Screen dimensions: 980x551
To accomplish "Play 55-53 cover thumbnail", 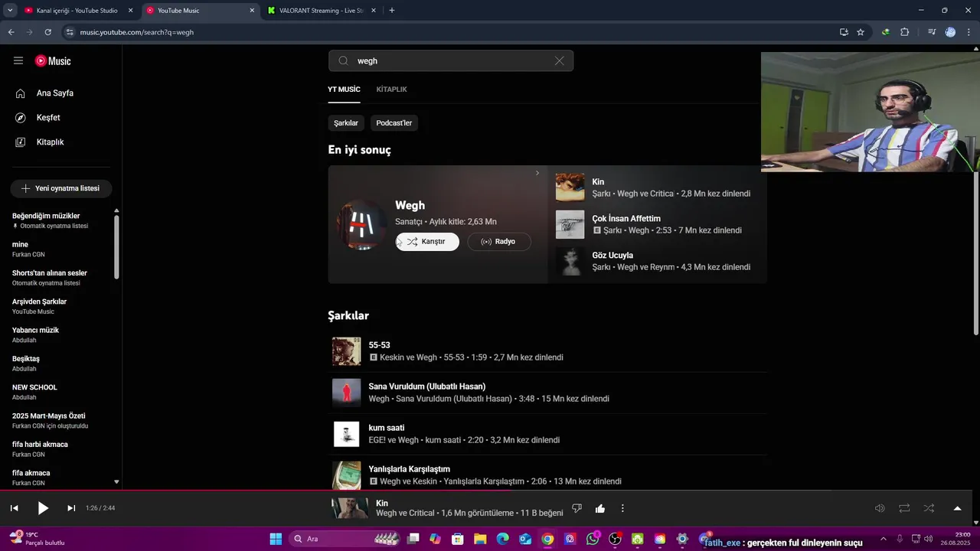I will point(346,351).
